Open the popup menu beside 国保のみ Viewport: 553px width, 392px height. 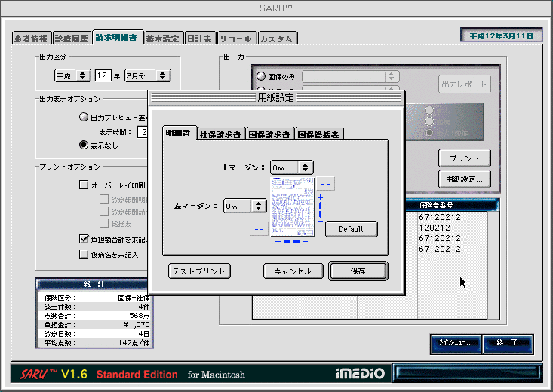[x=351, y=76]
